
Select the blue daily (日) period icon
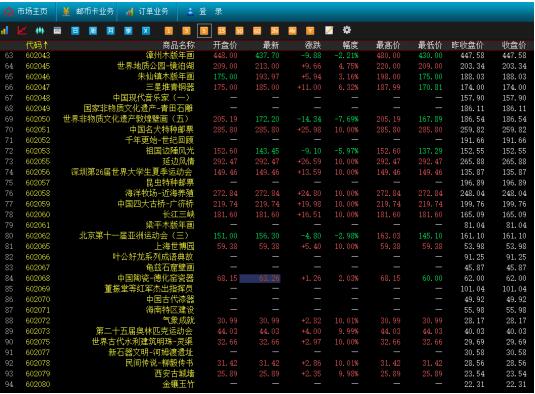[x=75, y=31]
